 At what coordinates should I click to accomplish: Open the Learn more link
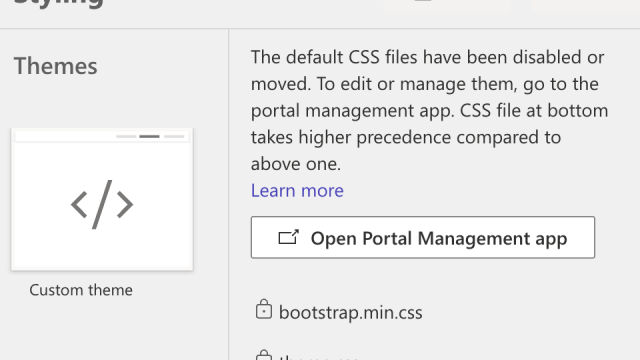[x=297, y=191]
